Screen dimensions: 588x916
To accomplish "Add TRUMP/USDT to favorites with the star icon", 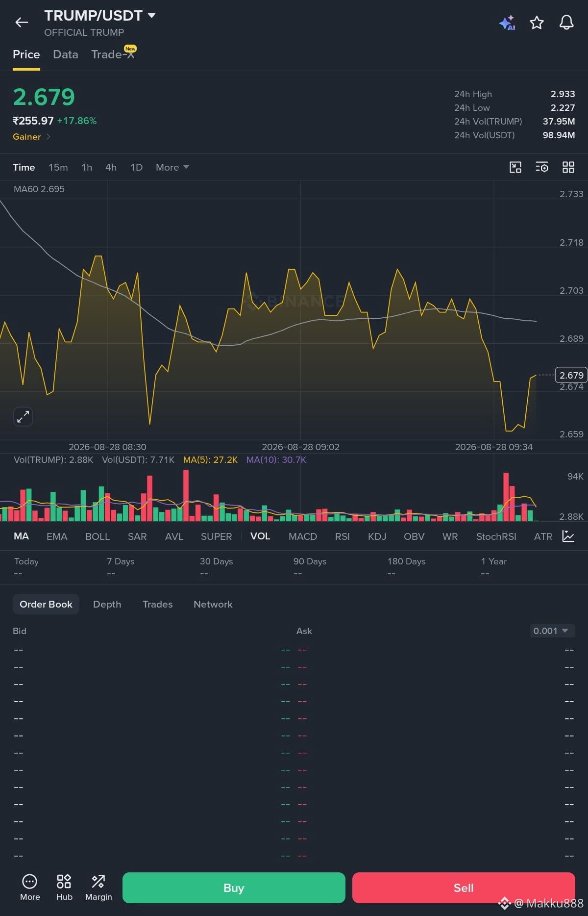I will point(537,23).
